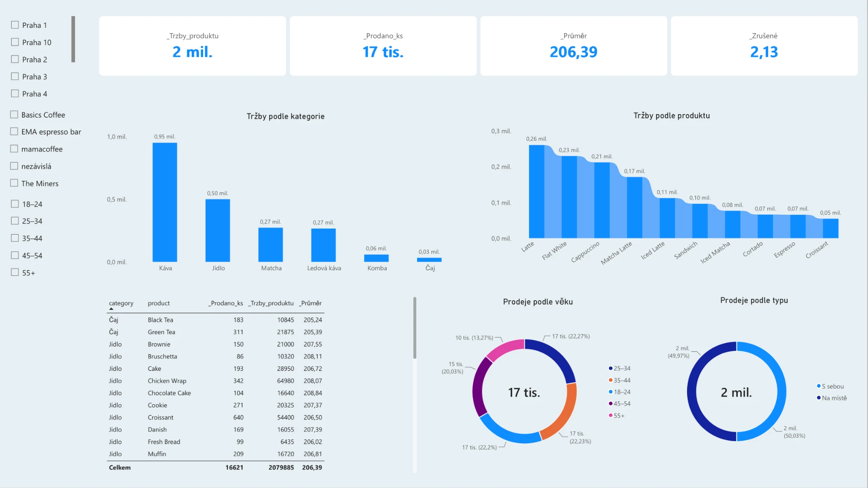Select the Praha 3 checkbox
868x488 pixels.
pyautogui.click(x=15, y=76)
